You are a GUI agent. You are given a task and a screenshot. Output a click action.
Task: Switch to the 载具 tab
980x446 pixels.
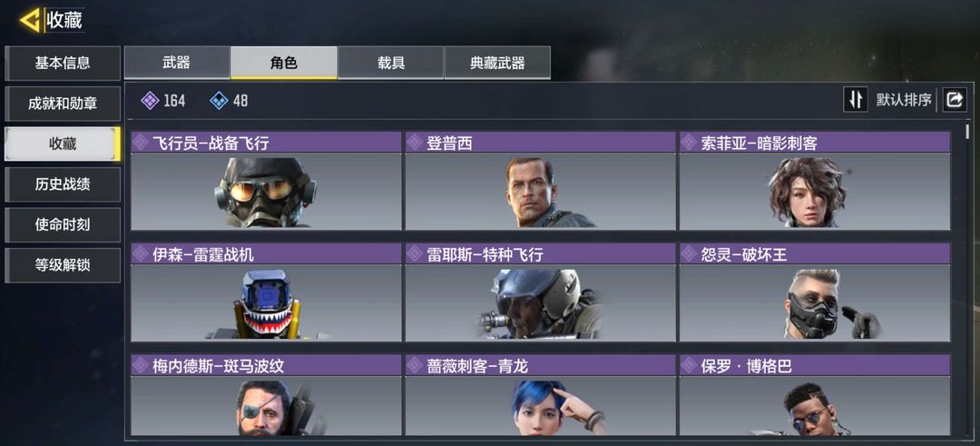point(390,63)
